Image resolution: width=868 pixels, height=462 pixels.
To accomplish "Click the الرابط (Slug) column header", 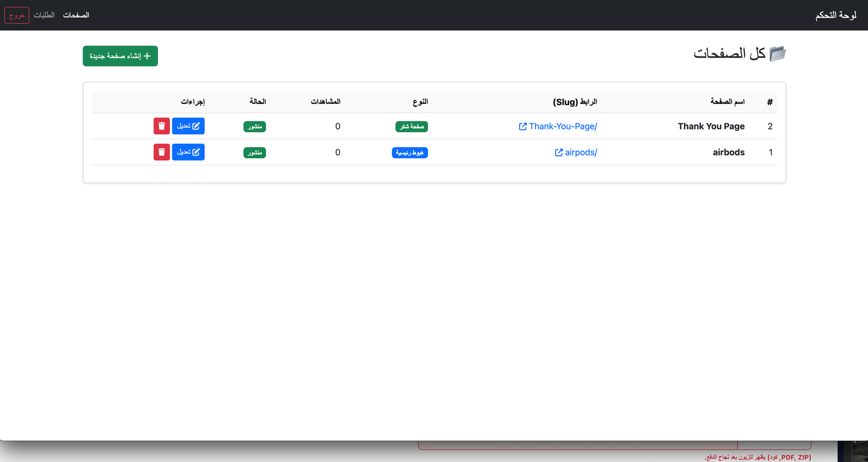I will click(575, 102).
